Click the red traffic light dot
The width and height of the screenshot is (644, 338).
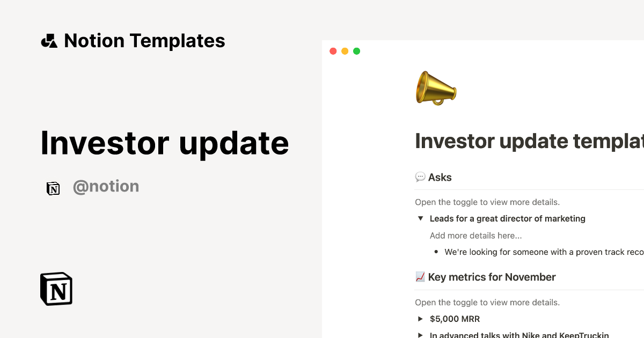(333, 51)
